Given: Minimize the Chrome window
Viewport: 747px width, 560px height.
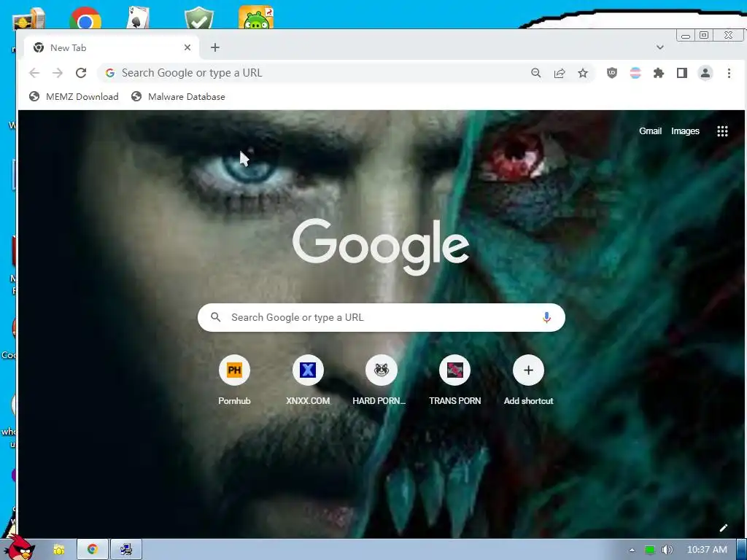Looking at the screenshot, I should click(686, 36).
